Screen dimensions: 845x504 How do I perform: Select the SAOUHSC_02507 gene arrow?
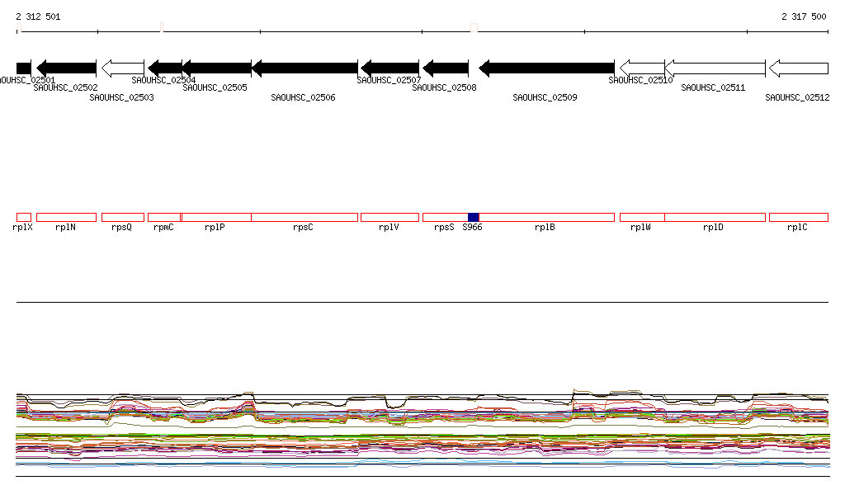point(389,68)
